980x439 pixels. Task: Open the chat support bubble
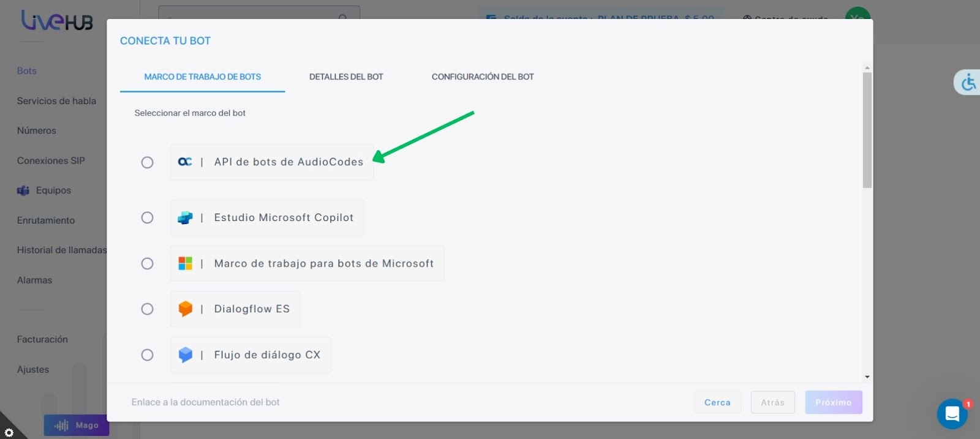(x=952, y=414)
